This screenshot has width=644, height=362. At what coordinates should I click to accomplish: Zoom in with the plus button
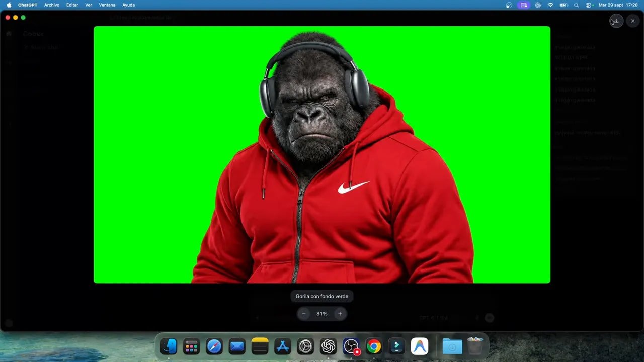tap(340, 314)
